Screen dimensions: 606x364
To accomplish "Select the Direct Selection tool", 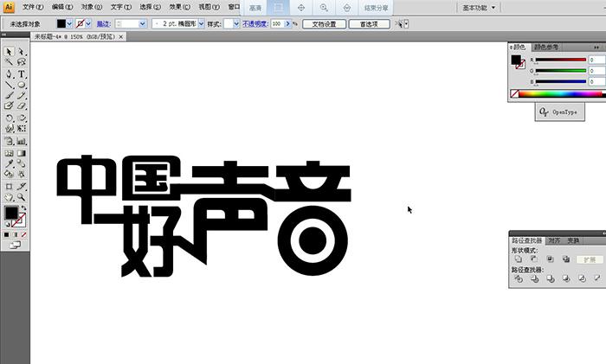I will pos(22,51).
